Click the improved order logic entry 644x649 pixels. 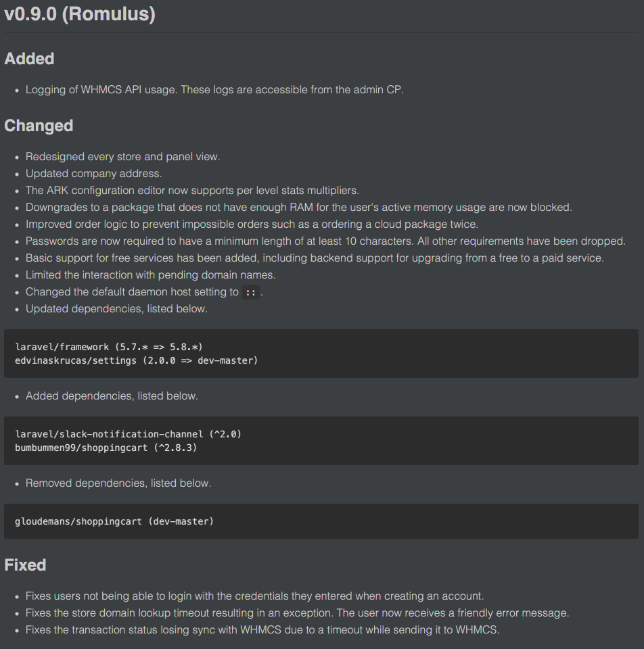click(252, 224)
